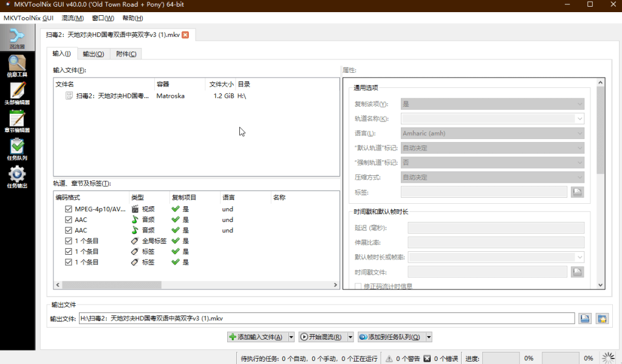Open the 头部编辑器 header editor
The image size is (622, 364).
tap(17, 93)
